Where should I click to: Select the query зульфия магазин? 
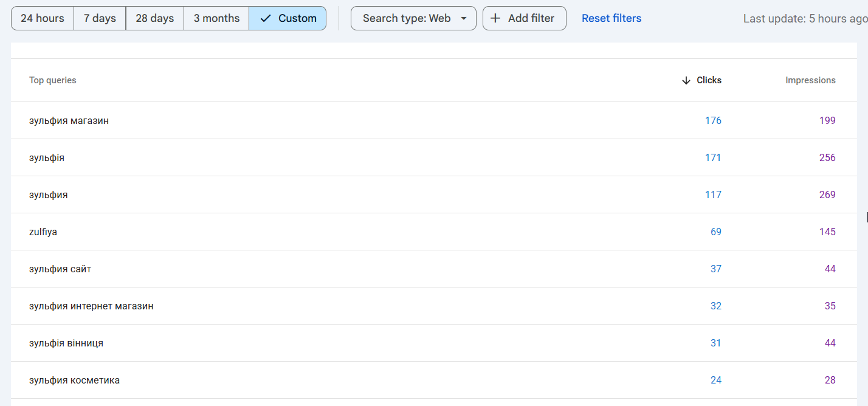(69, 120)
